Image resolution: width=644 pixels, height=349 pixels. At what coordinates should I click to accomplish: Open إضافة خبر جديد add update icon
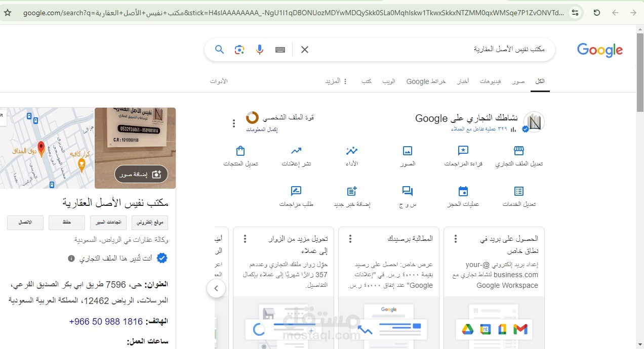click(352, 191)
